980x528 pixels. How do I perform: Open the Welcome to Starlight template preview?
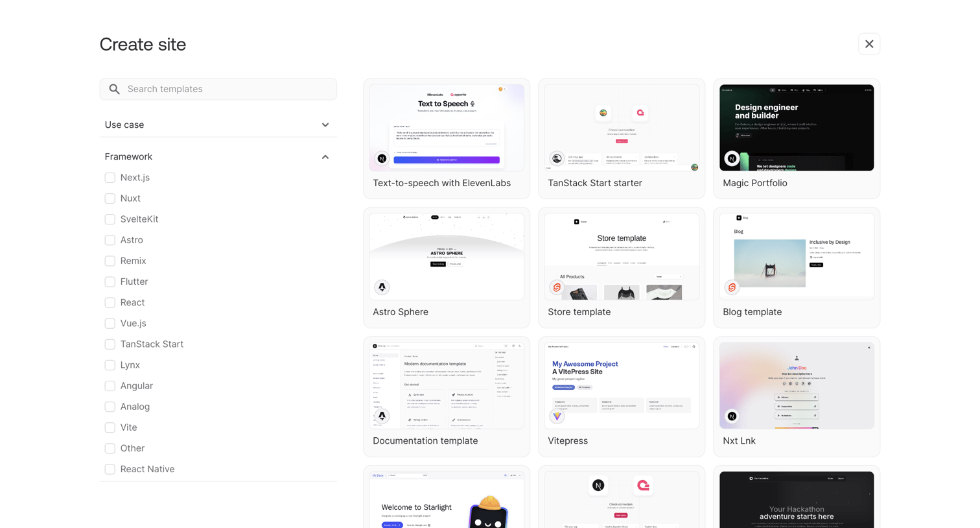[x=447, y=499]
